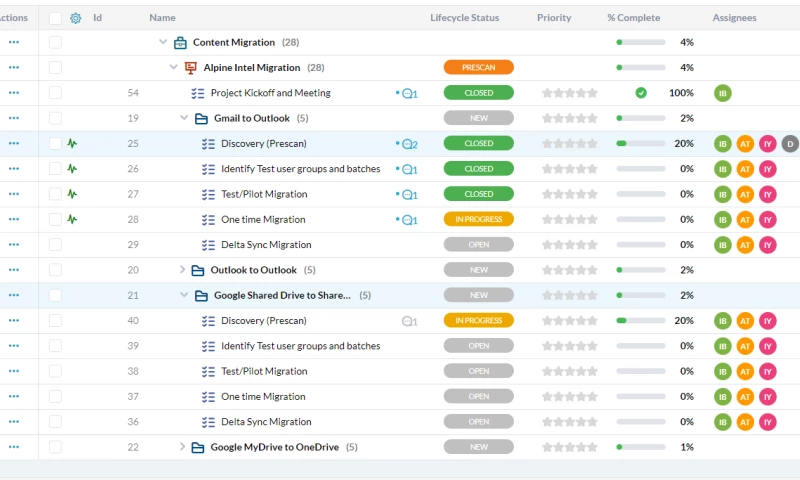This screenshot has height=480, width=800.
Task: Click the green complete checkmark on Project Kickoff
Action: (641, 93)
